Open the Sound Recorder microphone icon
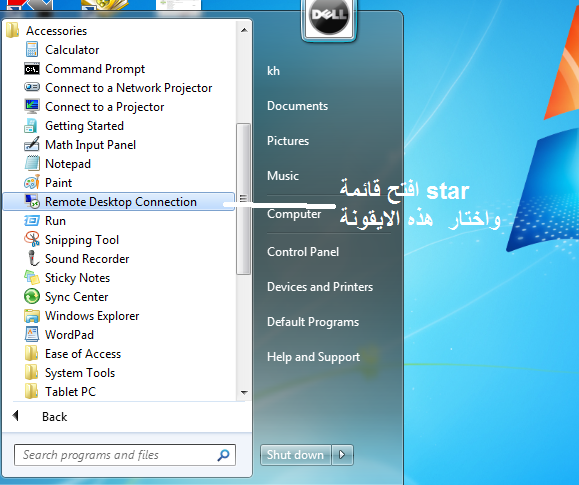The height and width of the screenshot is (485, 579). pos(32,259)
